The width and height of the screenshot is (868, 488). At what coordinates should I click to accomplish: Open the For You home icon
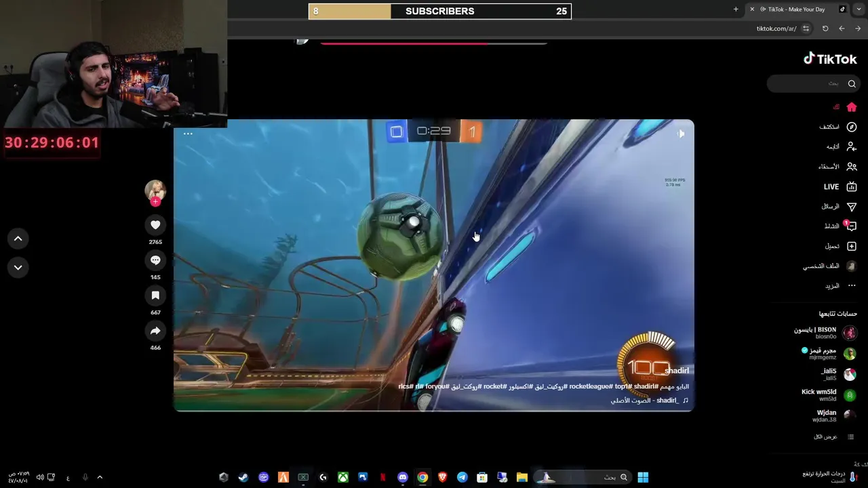point(852,107)
